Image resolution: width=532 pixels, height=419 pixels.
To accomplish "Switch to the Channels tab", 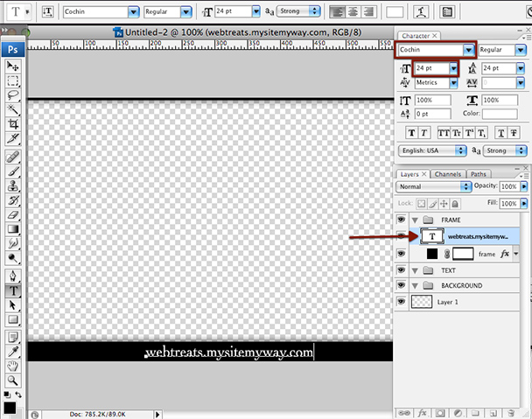I will coord(448,174).
